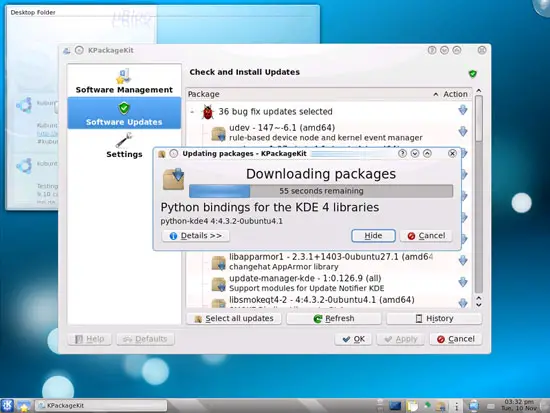This screenshot has height=413, width=550.
Task: Toggle the on-all-desktops pin in the KPackageKit title bar
Action: tap(79, 50)
